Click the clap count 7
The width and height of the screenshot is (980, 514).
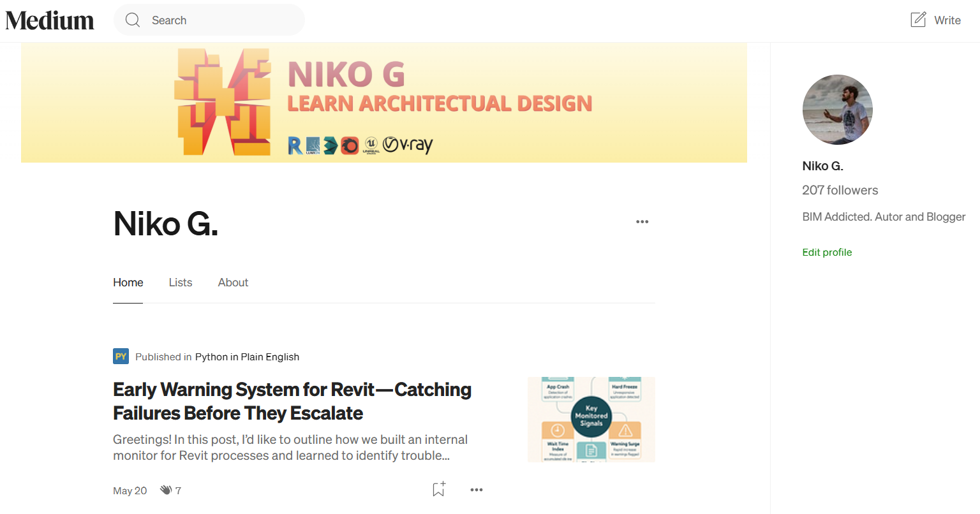[178, 490]
